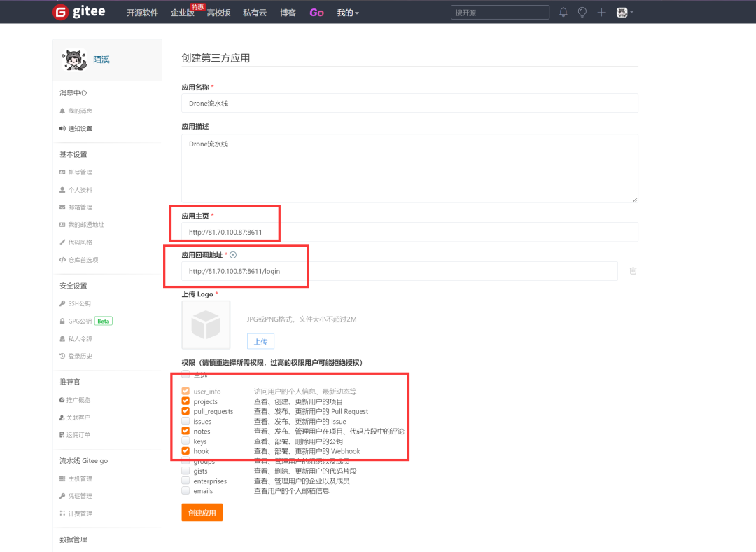Click the card icon beside 帐号管理

pyautogui.click(x=62, y=172)
